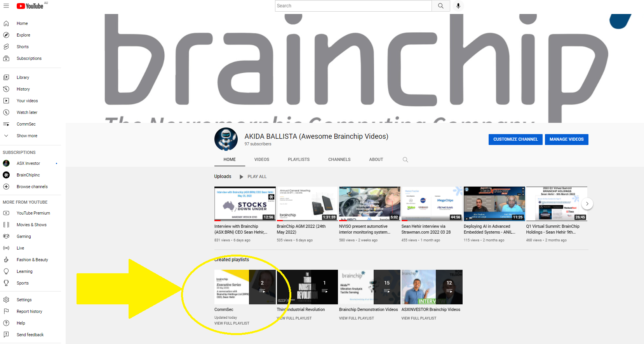The image size is (644, 344).
Task: Click the search magnifier button
Action: (441, 6)
